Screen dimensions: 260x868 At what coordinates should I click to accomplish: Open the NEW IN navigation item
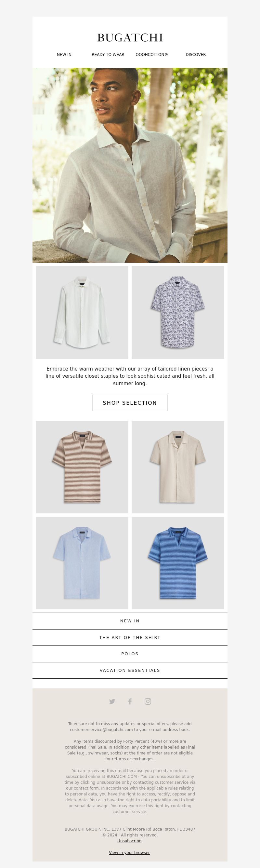click(x=64, y=55)
